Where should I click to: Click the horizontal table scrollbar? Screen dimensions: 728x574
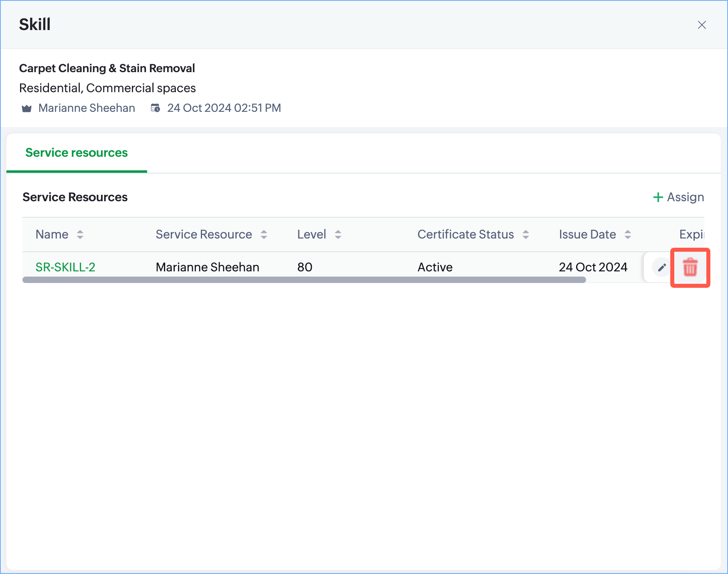(304, 280)
